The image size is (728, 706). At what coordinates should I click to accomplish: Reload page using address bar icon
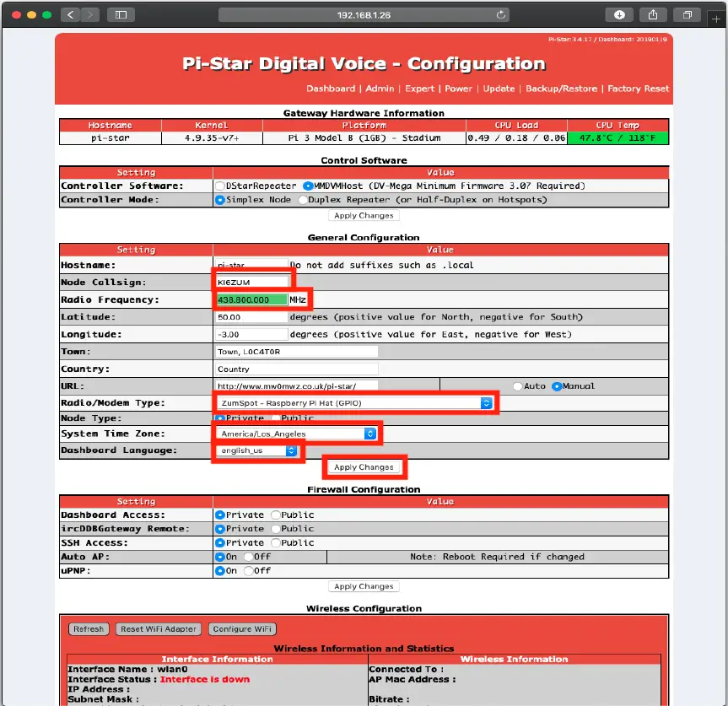point(501,14)
